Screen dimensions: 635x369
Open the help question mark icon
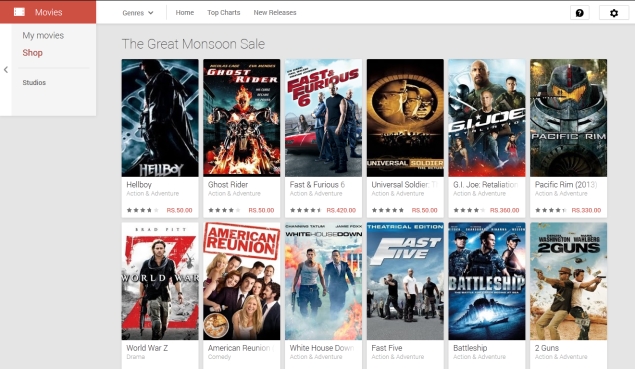pyautogui.click(x=580, y=13)
